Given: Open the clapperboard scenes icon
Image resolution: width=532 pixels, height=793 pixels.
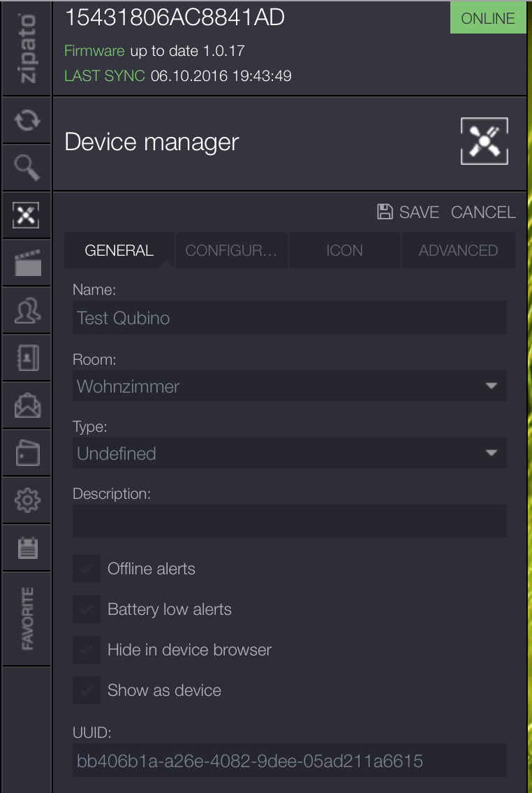Looking at the screenshot, I should (x=27, y=263).
